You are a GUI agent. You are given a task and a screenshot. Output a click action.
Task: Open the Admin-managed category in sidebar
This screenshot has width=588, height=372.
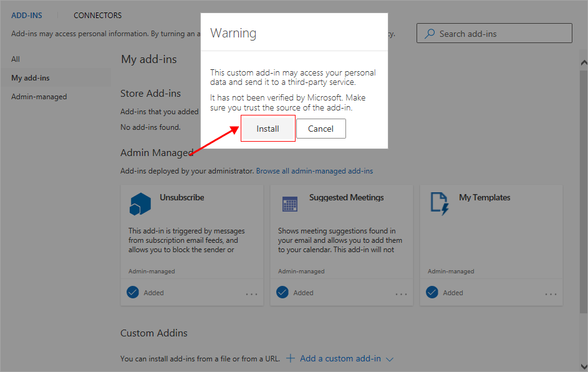click(x=39, y=97)
